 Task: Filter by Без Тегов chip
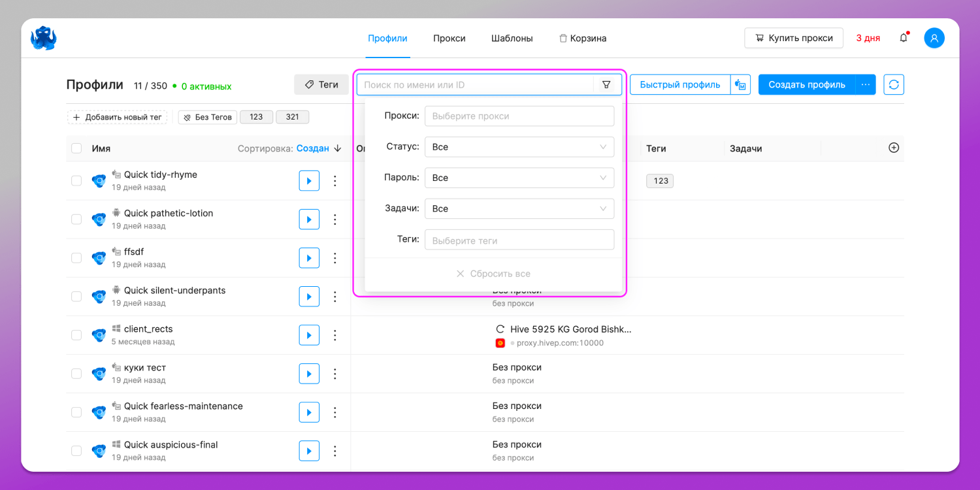tap(207, 117)
